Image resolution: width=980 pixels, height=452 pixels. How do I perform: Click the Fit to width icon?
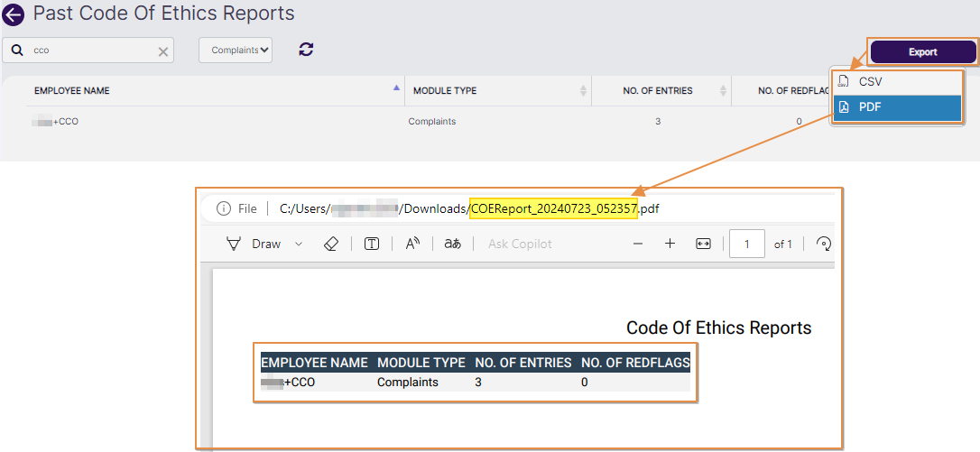tap(703, 244)
